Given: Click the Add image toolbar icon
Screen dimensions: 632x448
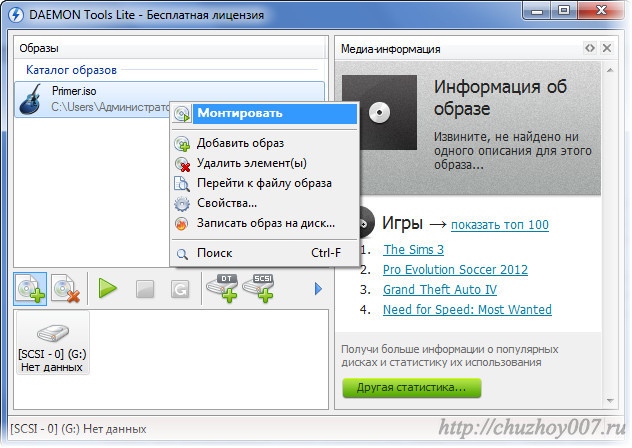Looking at the screenshot, I should click(30, 289).
